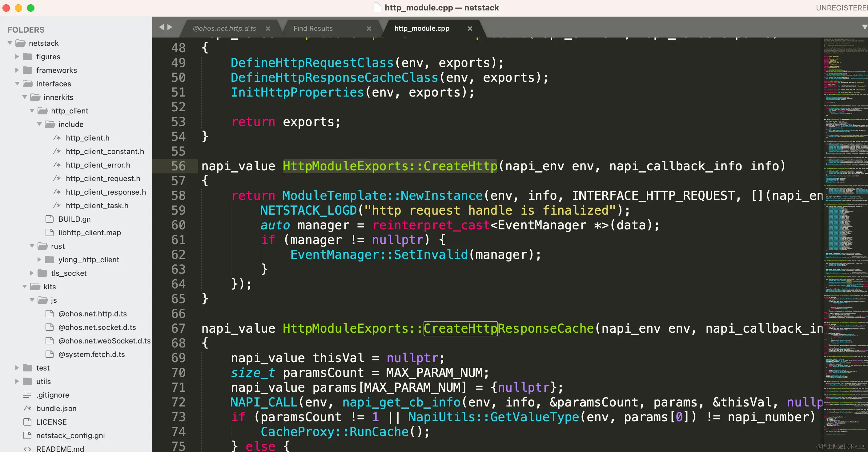
Task: Click line number 56 in the gutter
Action: [x=178, y=166]
